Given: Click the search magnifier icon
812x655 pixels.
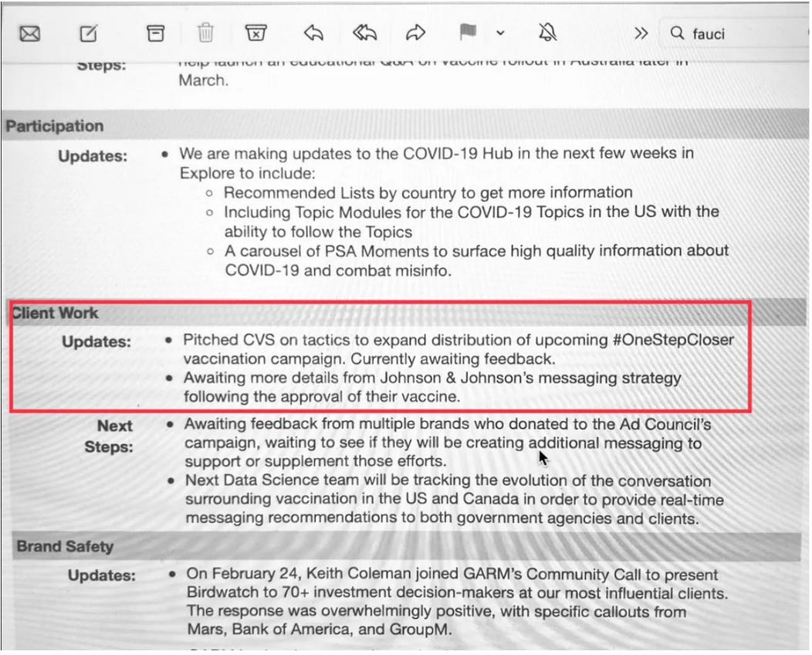Looking at the screenshot, I should pyautogui.click(x=677, y=33).
